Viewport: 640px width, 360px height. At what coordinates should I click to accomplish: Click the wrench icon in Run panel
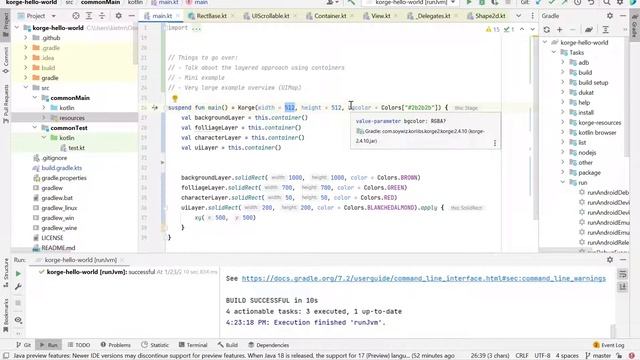pyautogui.click(x=18, y=287)
